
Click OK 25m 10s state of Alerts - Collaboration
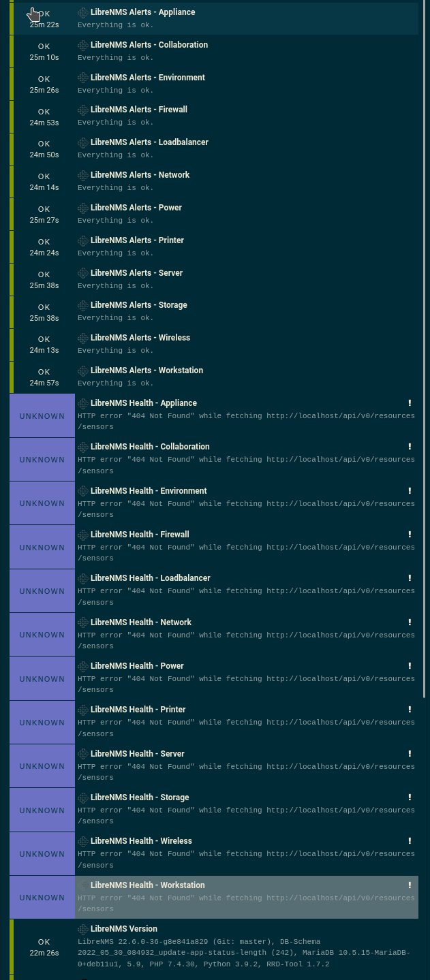44,52
